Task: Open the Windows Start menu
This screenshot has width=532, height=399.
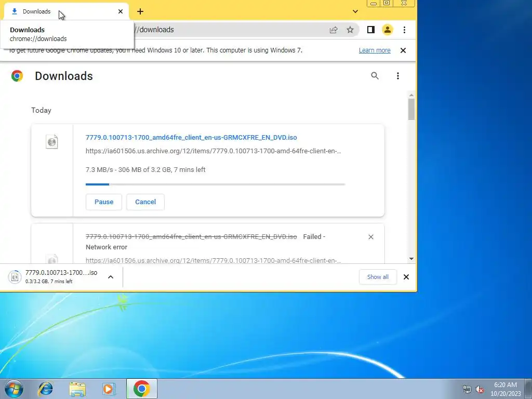Action: [x=14, y=389]
